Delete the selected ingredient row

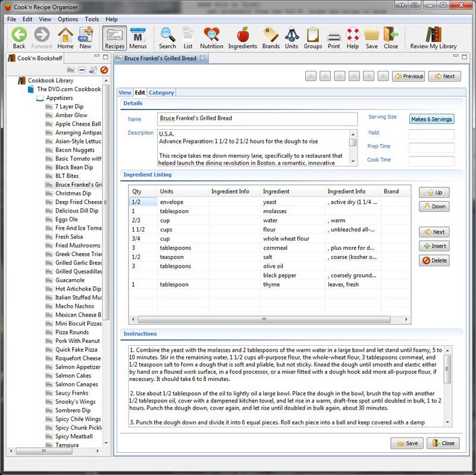pyautogui.click(x=434, y=261)
